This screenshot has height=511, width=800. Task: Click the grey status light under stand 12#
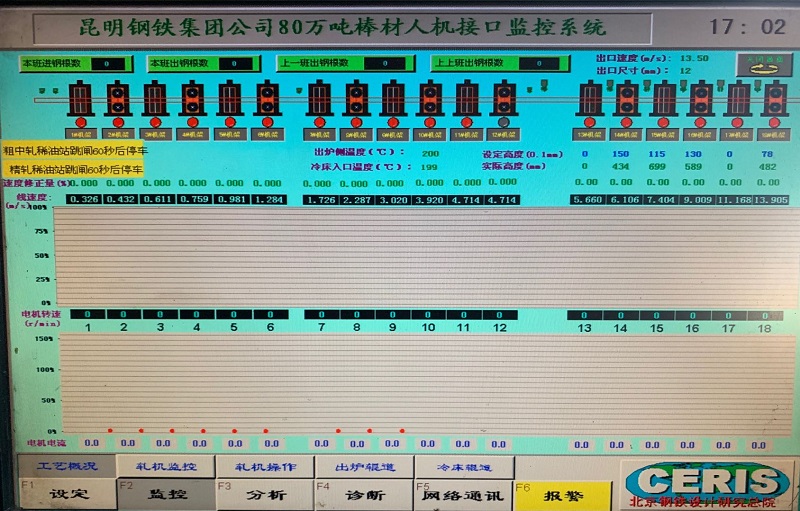(x=504, y=122)
